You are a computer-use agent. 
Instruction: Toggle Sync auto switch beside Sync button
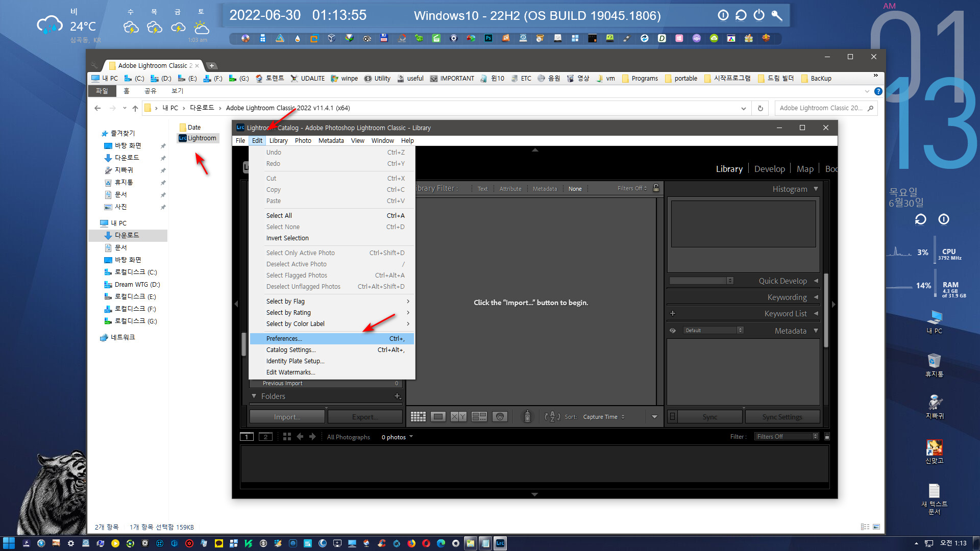tap(672, 417)
